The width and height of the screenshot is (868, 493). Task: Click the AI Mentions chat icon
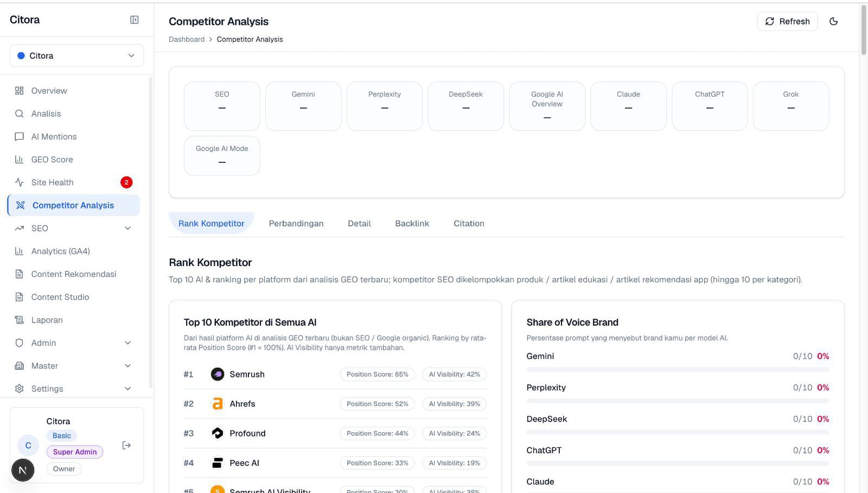20,137
